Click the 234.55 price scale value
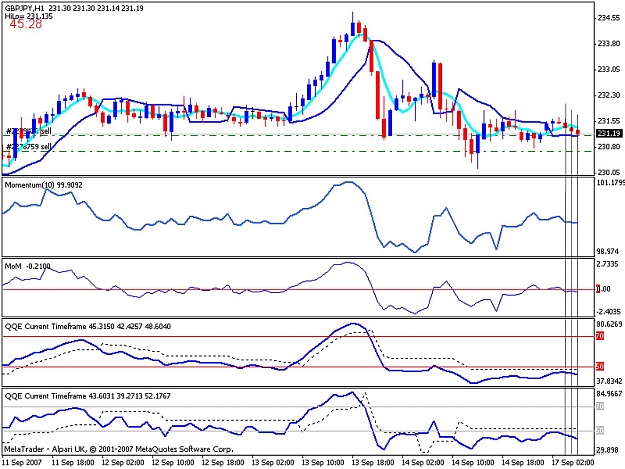 pyautogui.click(x=609, y=18)
